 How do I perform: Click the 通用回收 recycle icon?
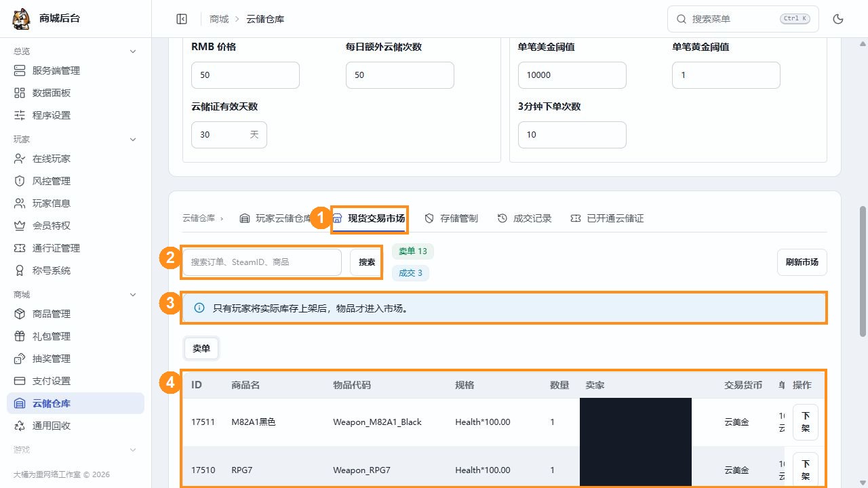[20, 426]
